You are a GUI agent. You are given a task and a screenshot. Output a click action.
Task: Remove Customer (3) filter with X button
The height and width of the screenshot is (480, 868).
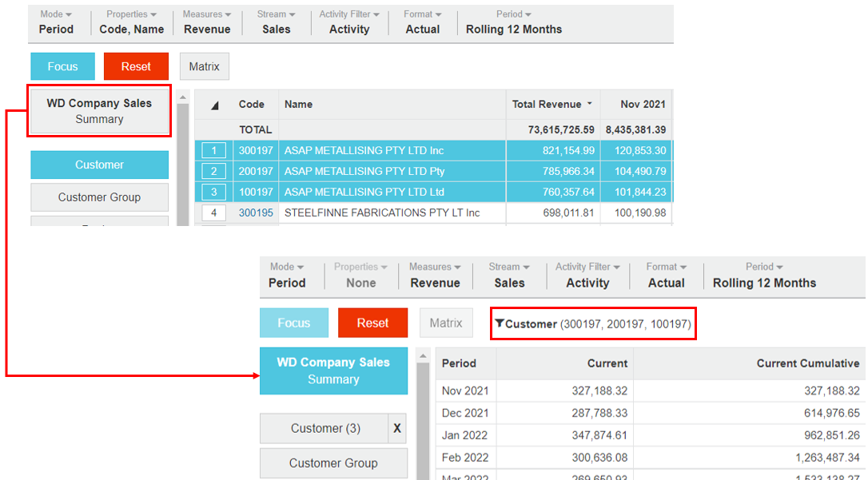[397, 429]
